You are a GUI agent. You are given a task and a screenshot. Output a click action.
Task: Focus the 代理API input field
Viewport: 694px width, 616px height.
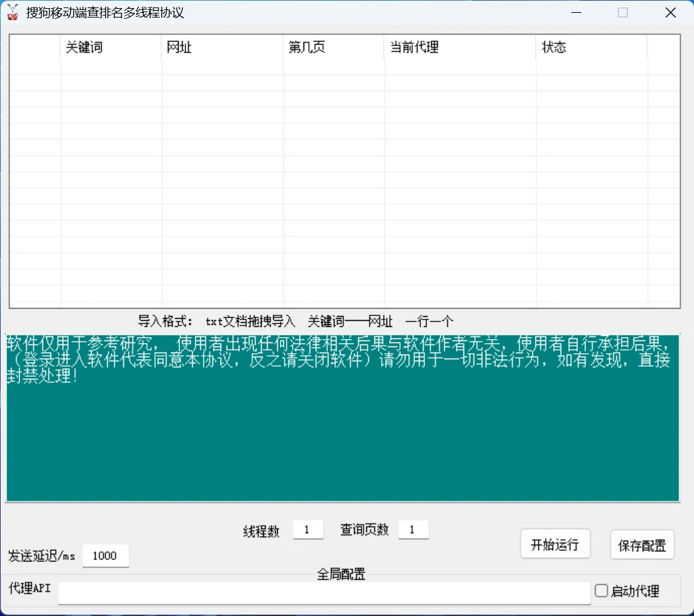[324, 592]
